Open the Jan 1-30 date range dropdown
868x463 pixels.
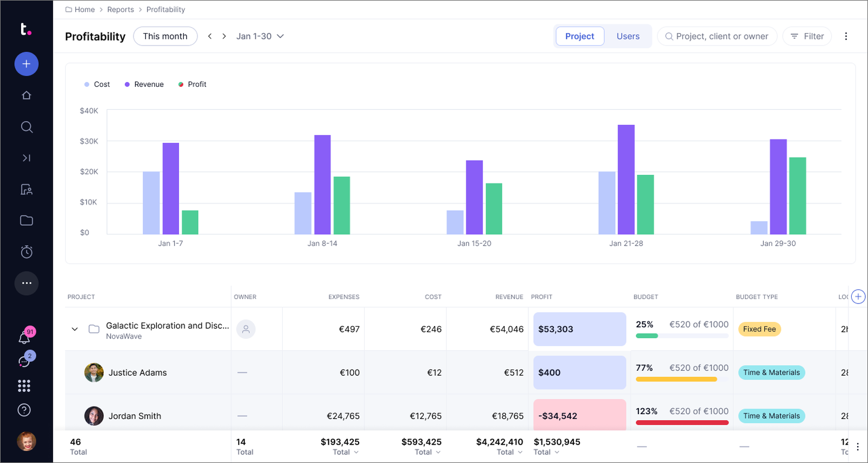coord(260,36)
